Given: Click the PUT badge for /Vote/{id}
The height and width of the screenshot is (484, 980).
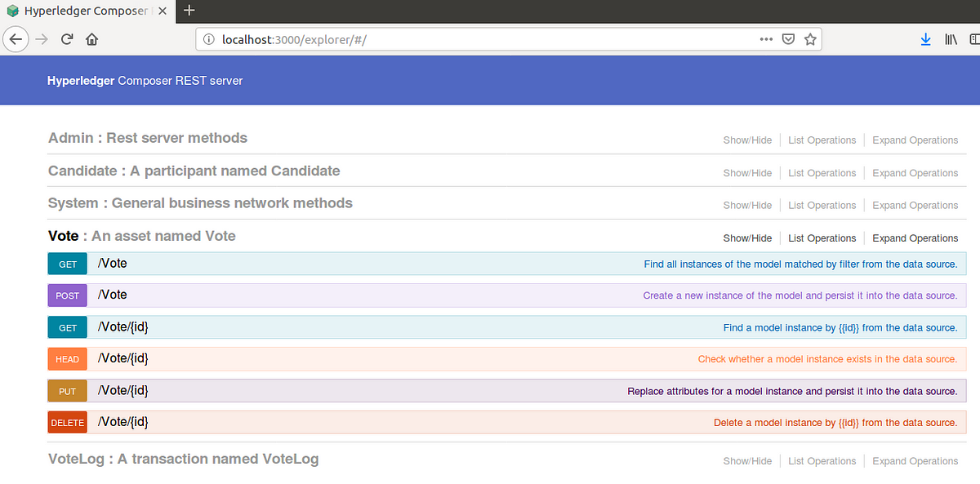Looking at the screenshot, I should click(x=68, y=391).
